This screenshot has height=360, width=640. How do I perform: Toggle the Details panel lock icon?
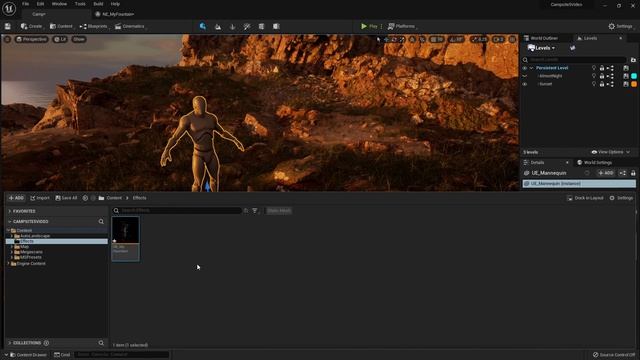pyautogui.click(x=633, y=173)
